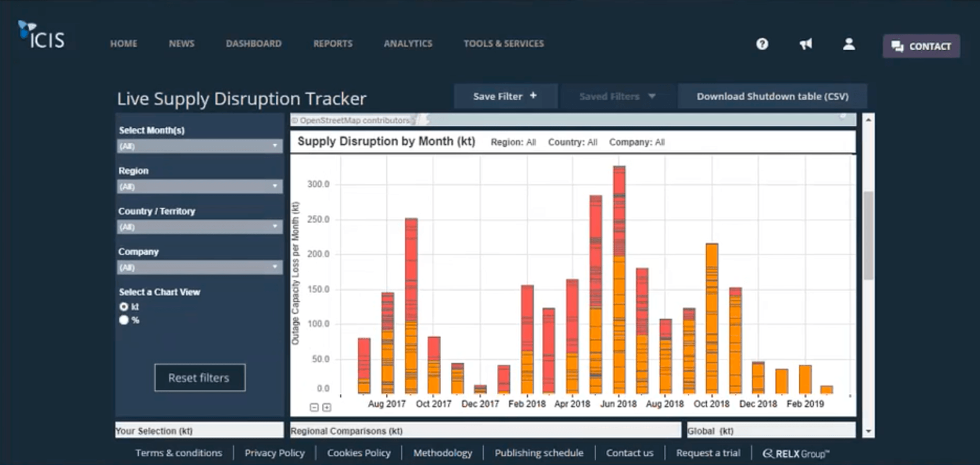The height and width of the screenshot is (465, 980).
Task: Click Download Shutdown table (CSV)
Action: coord(772,96)
